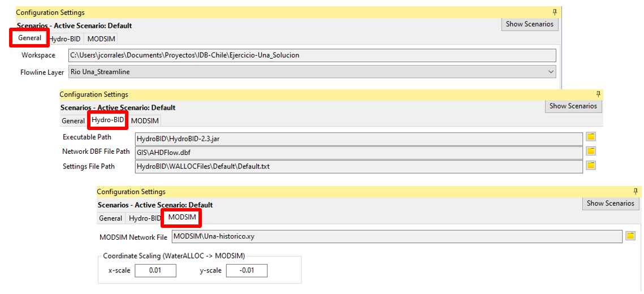Click the pin icon in the bottom MODSIM panel
Viewport: 644px width, 294px height.
[x=636, y=192]
